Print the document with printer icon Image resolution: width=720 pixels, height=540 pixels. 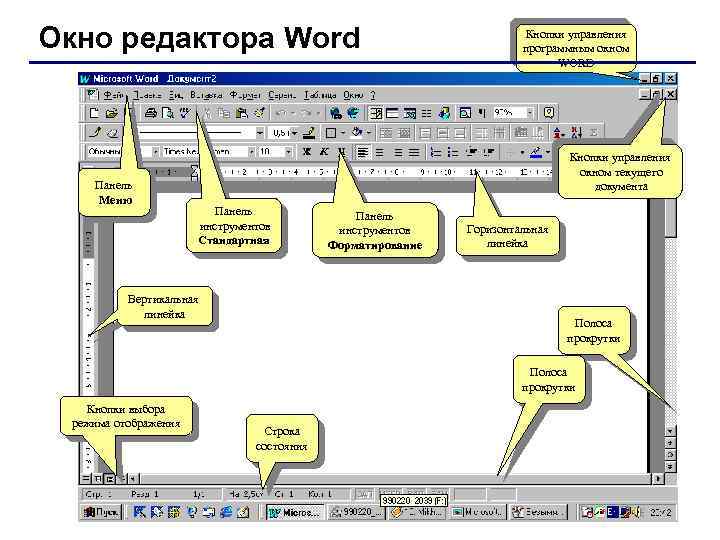pos(151,112)
